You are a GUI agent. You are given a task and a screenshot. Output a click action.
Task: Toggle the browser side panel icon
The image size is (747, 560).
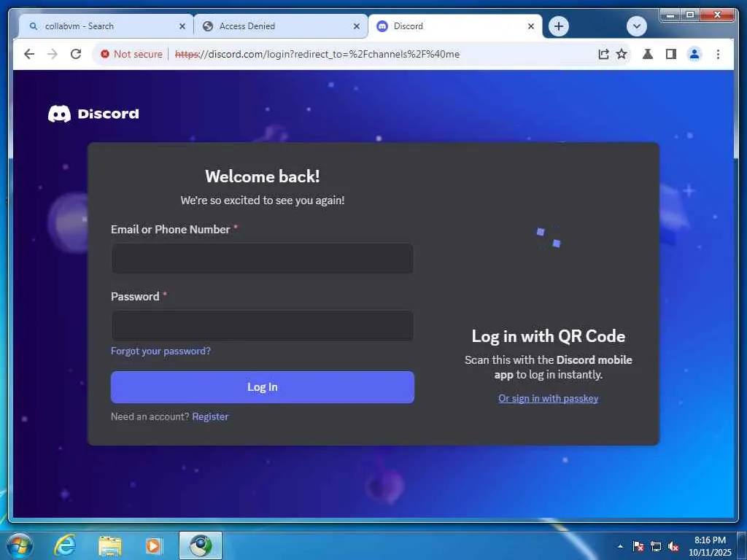(x=671, y=54)
